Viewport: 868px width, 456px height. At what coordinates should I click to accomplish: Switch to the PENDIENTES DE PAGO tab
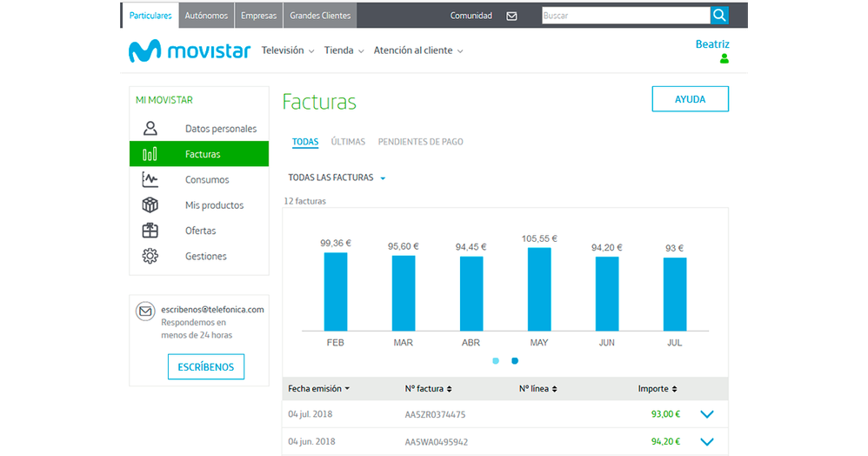420,142
